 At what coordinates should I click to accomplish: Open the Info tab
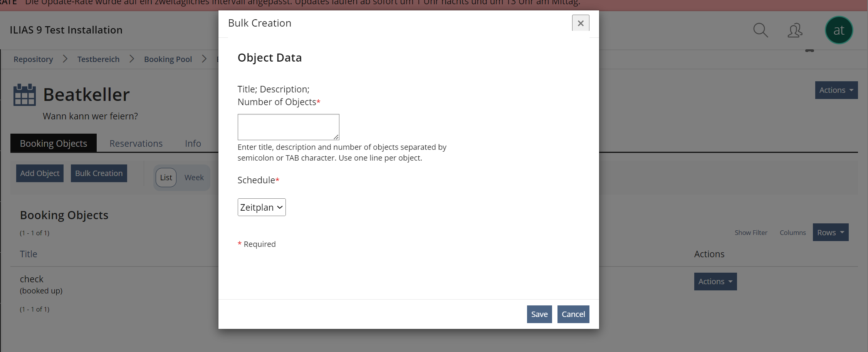tap(193, 143)
